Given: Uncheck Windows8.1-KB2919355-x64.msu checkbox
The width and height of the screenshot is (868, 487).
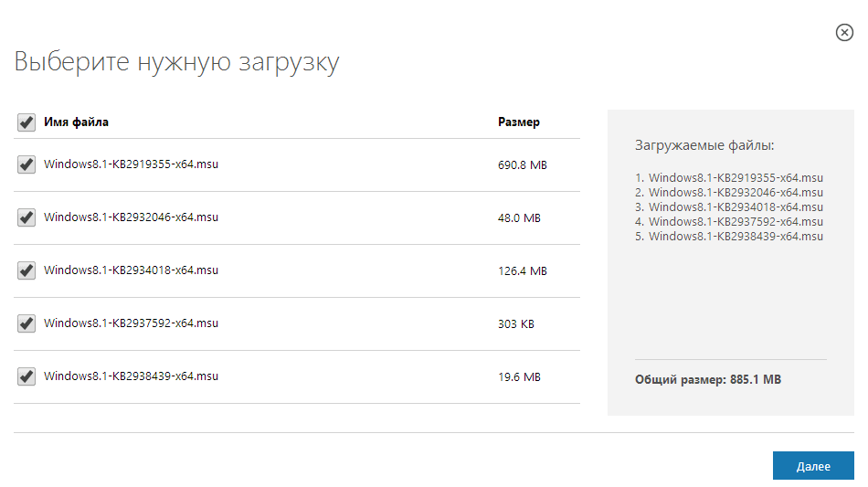Looking at the screenshot, I should [26, 164].
